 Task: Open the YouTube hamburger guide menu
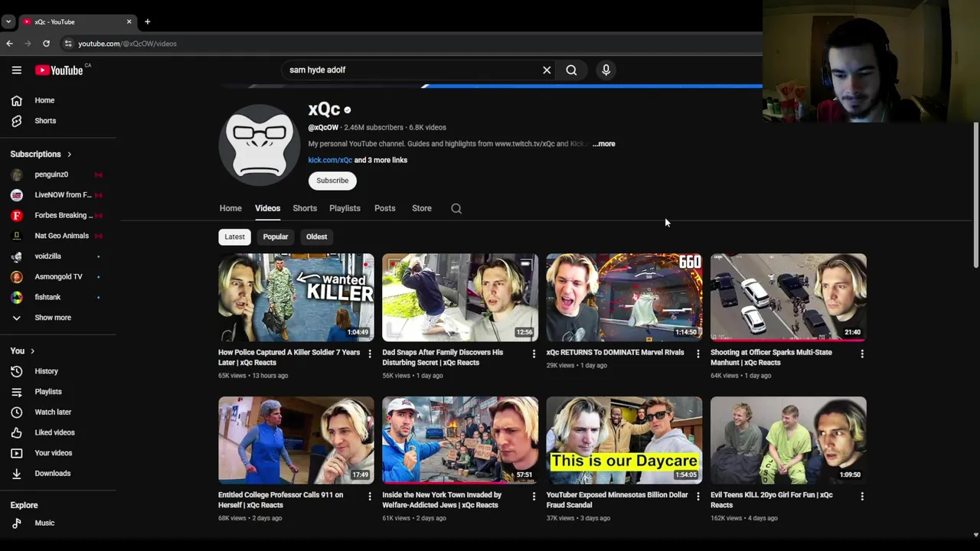[16, 70]
